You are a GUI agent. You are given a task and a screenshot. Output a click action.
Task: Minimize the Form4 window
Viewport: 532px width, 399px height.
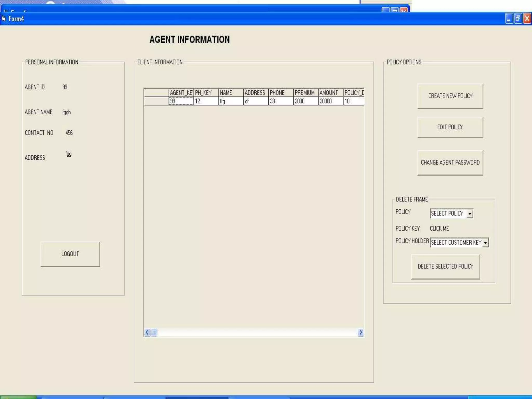coord(509,19)
